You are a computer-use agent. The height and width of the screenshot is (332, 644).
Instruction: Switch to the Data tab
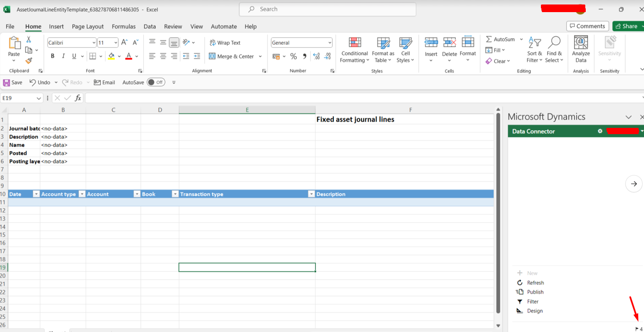[x=150, y=26]
